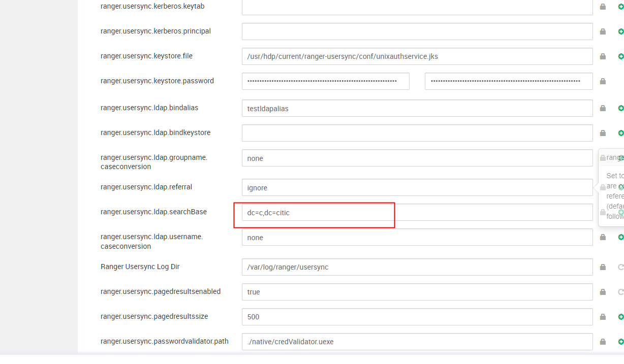Click undo arrow icon for pagedresultsenabled
624x364 pixels.
coord(620,292)
